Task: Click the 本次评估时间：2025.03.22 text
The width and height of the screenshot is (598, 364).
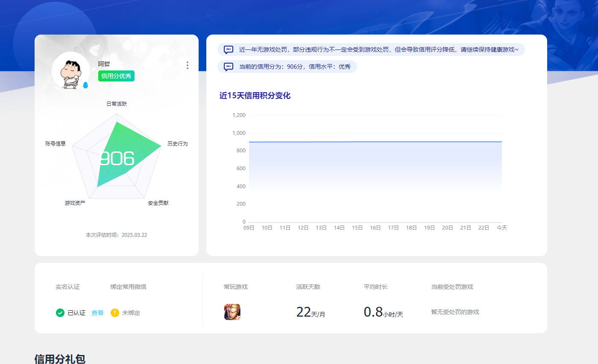Action: point(117,235)
